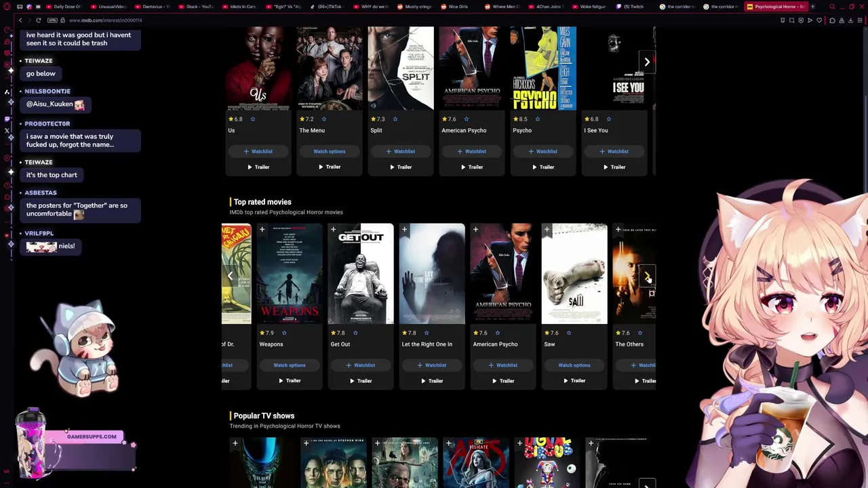The height and width of the screenshot is (488, 868).
Task: Rate Us with the star icon
Action: 253,119
